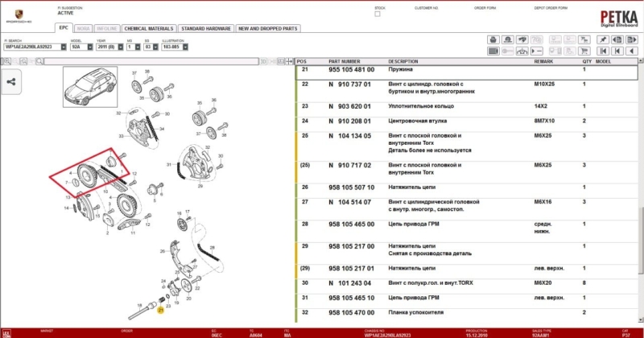Select the New and Dropped Parts tab
Image resolution: width=644 pixels, height=338 pixels.
[267, 28]
